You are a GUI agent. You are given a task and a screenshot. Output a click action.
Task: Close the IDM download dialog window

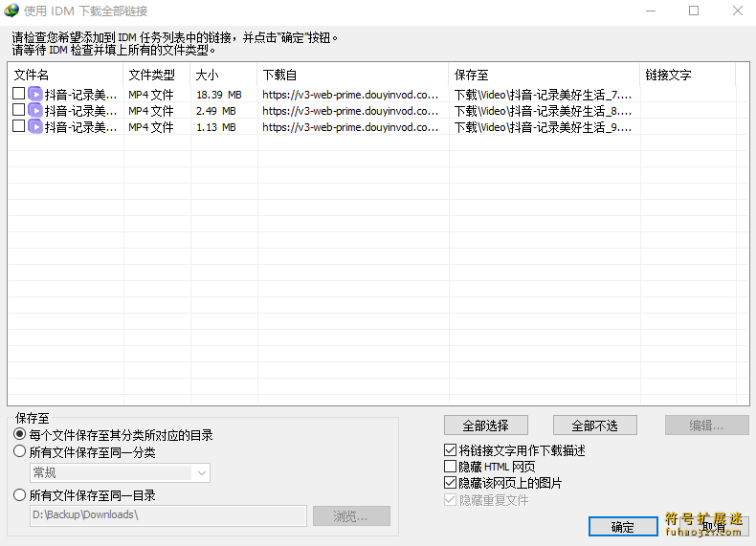coord(737,11)
